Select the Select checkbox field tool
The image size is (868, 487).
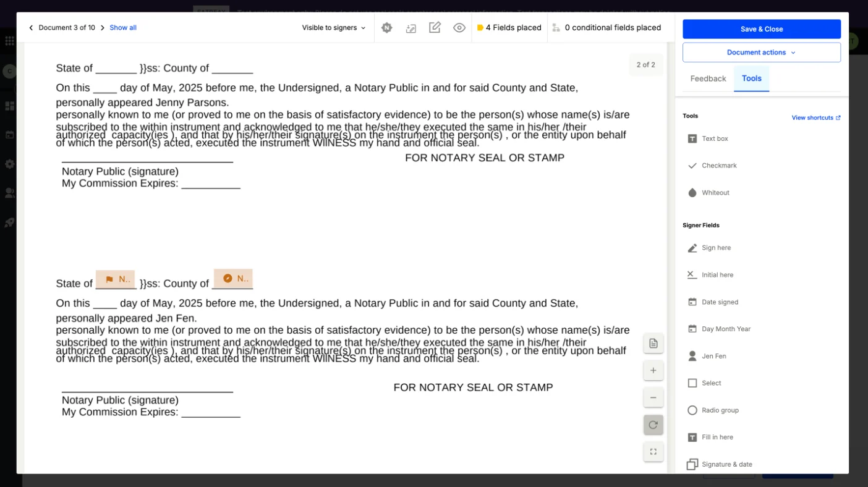704,383
